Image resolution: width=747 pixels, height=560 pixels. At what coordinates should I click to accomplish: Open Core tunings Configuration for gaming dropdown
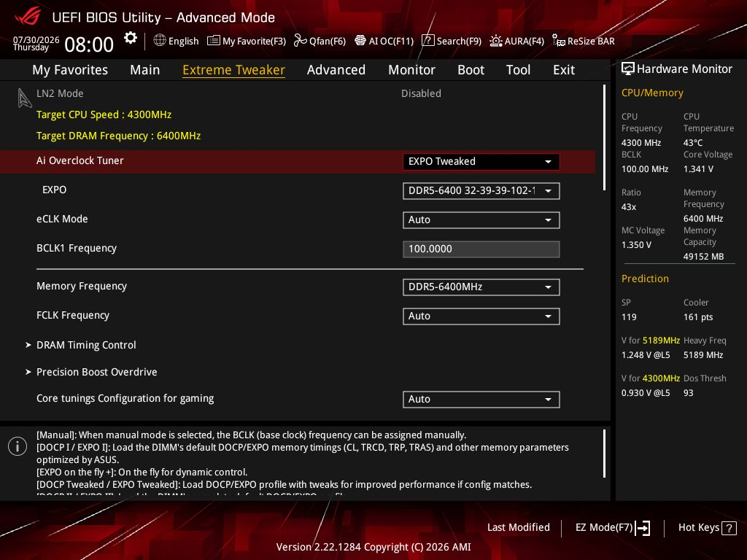[x=481, y=400]
